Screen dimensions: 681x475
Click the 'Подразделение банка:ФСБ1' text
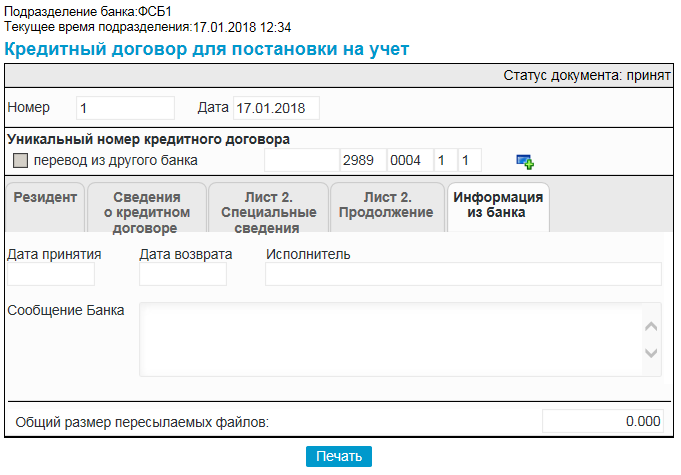coord(88,11)
